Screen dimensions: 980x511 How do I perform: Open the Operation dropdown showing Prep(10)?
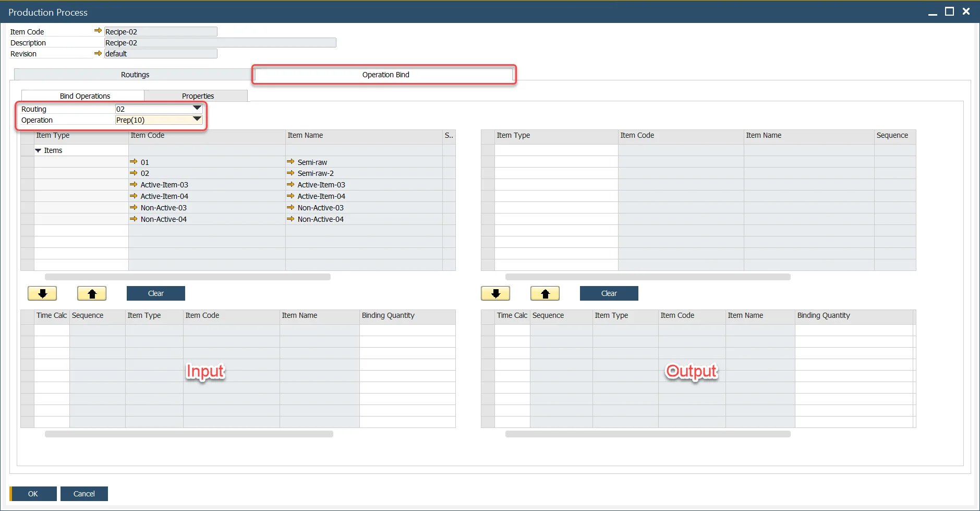tap(197, 120)
